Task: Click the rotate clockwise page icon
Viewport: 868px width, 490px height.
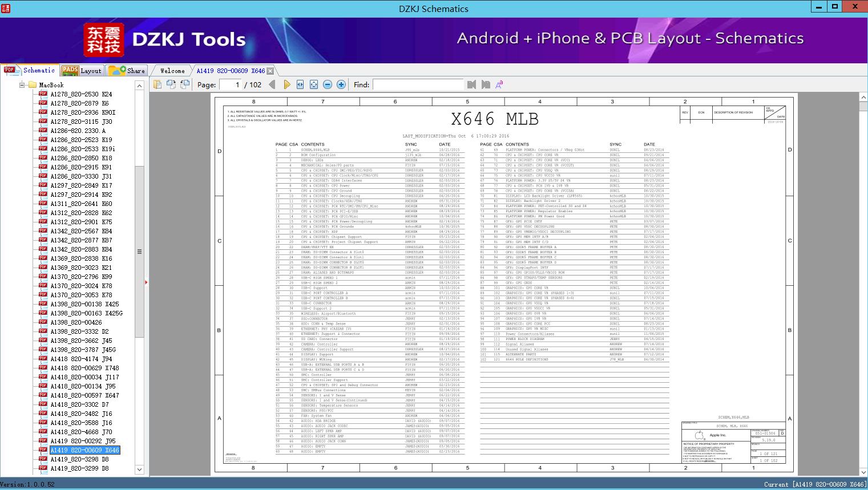Action: 185,84
